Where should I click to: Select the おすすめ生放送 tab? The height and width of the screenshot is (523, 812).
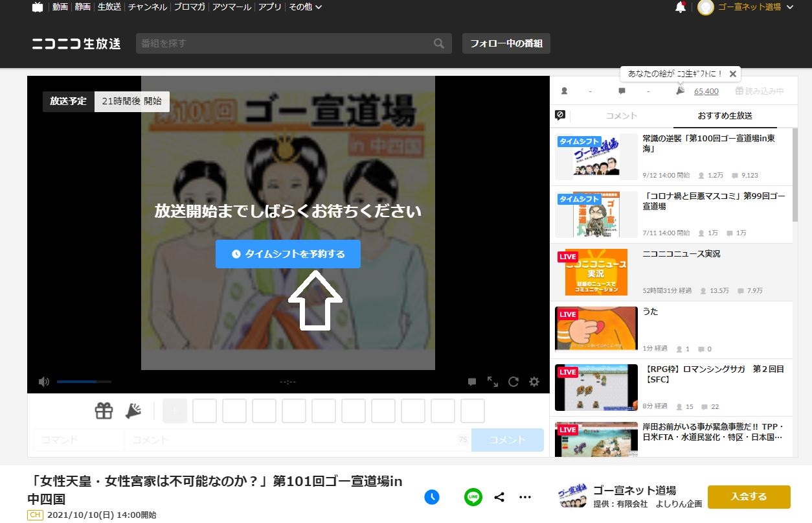[725, 116]
